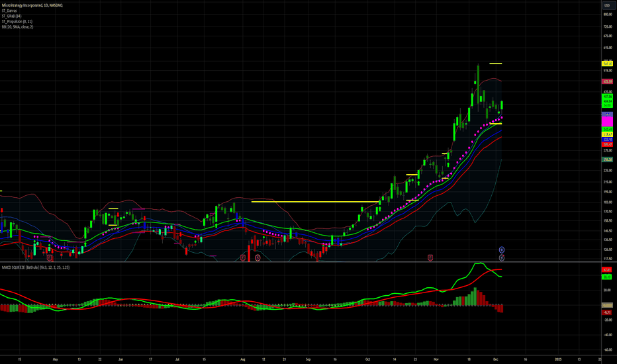Click the blue circular event marker in December
The height and width of the screenshot is (364, 617).
point(501,250)
